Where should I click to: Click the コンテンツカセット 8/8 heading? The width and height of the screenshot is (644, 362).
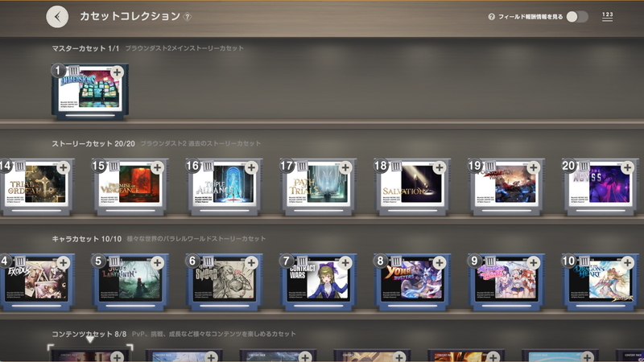click(x=89, y=334)
